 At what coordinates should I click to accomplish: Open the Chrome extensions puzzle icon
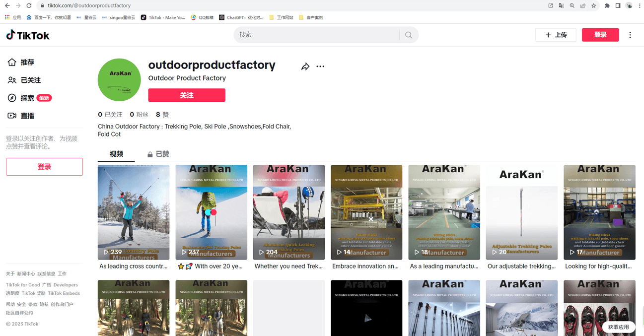pos(607,5)
